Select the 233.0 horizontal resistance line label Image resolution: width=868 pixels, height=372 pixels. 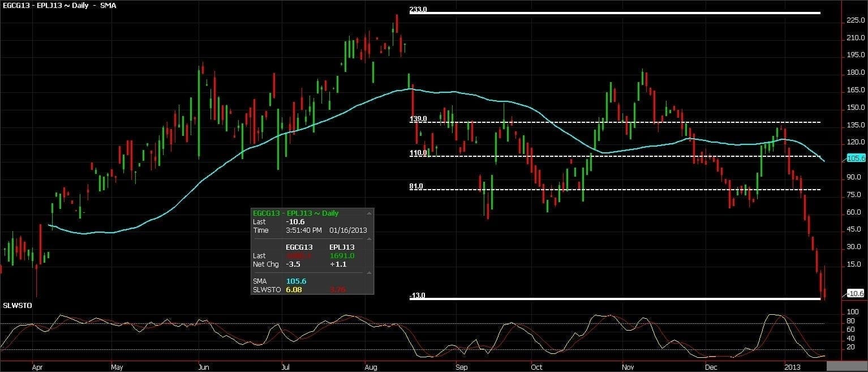click(x=418, y=10)
